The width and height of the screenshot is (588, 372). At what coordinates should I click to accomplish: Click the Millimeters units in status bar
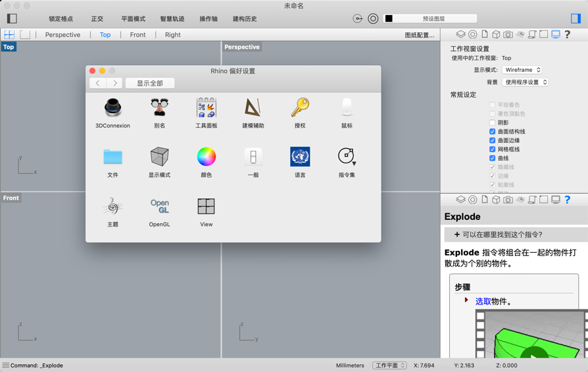click(350, 365)
